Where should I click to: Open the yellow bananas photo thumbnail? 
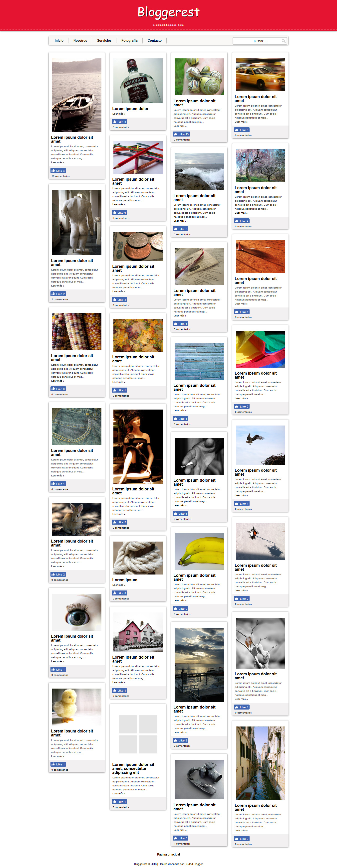tap(199, 551)
